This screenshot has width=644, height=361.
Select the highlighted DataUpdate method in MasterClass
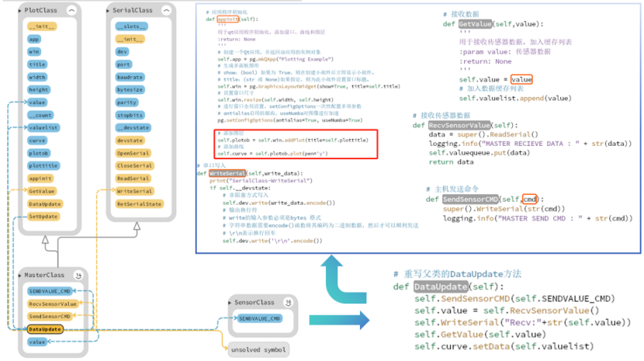click(x=45, y=329)
